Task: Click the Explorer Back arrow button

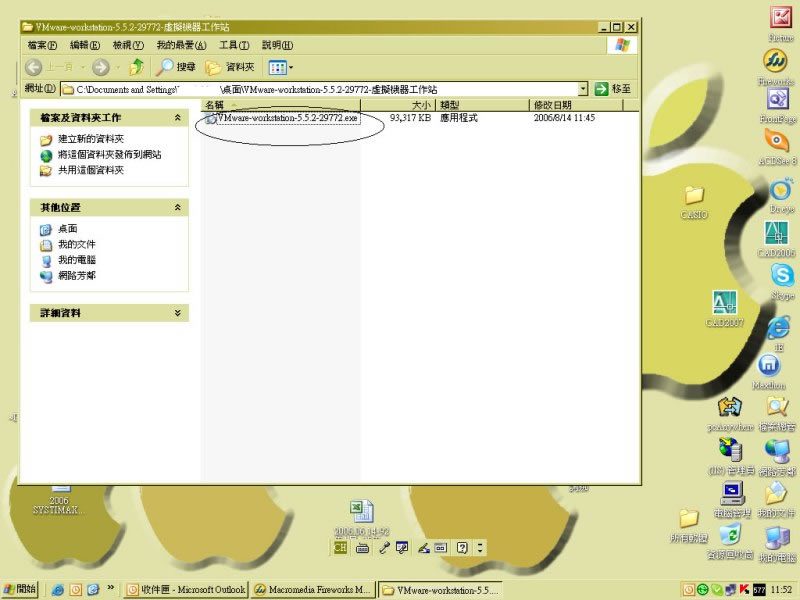Action: [34, 67]
